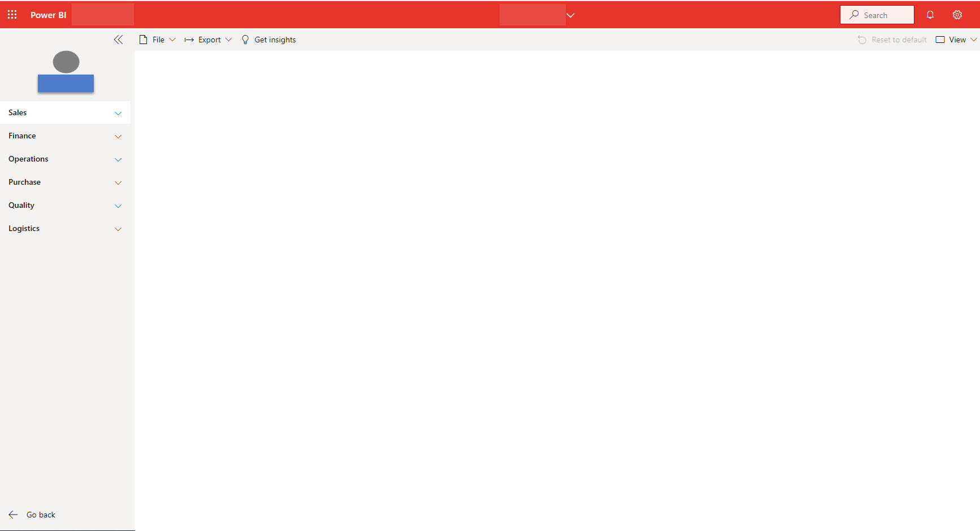Click the Power BI home label
The image size is (980, 531).
point(48,15)
